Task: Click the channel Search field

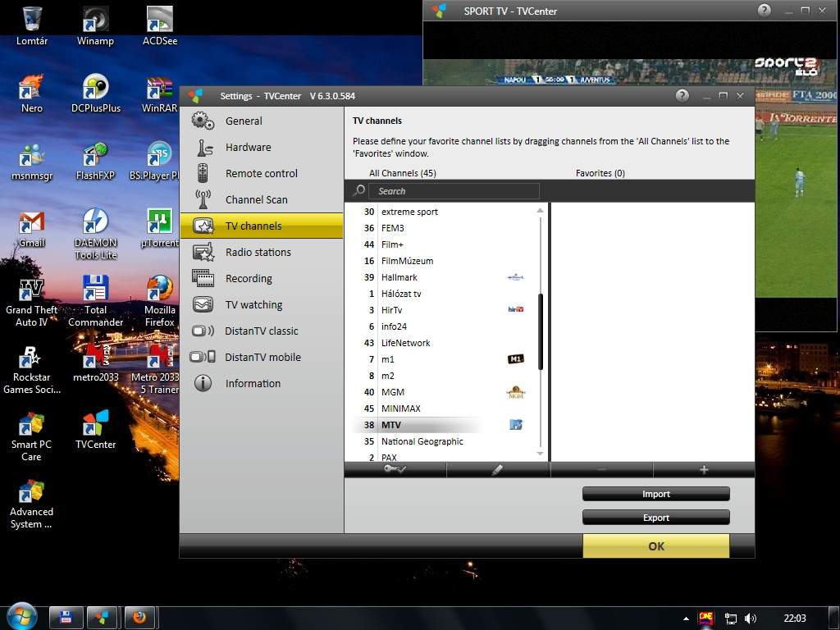Action: (454, 191)
